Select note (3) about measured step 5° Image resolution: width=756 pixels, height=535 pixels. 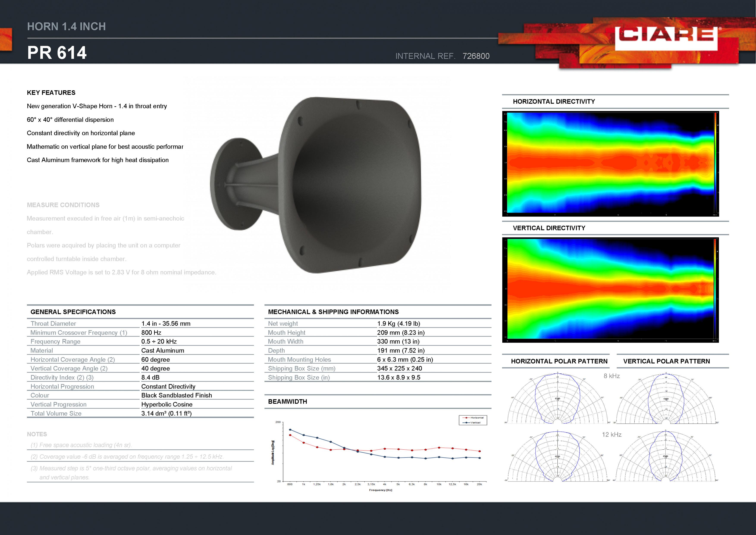131,473
